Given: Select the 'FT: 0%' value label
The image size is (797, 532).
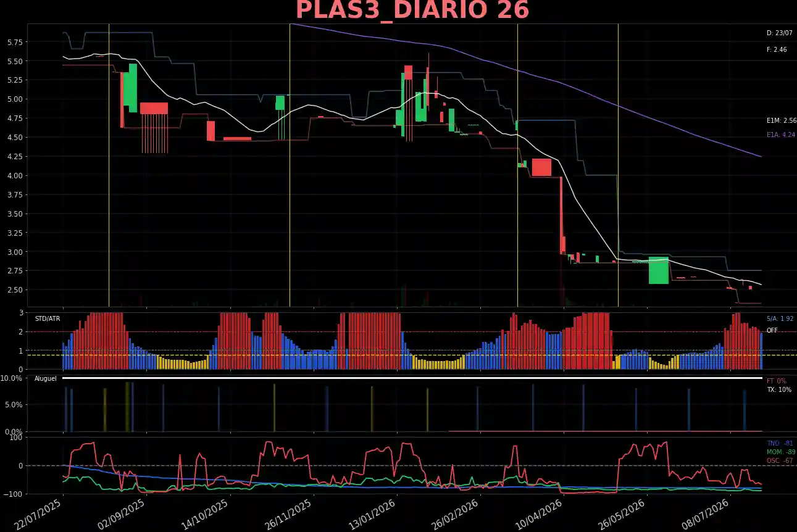Looking at the screenshot, I should pyautogui.click(x=776, y=381).
